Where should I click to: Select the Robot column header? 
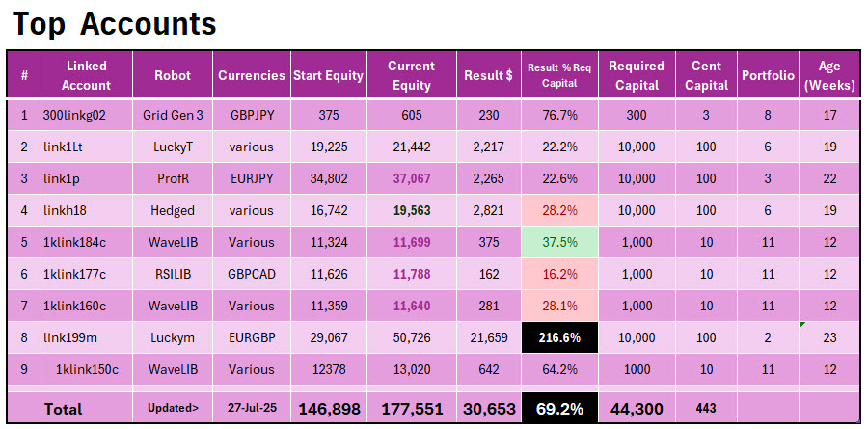173,75
